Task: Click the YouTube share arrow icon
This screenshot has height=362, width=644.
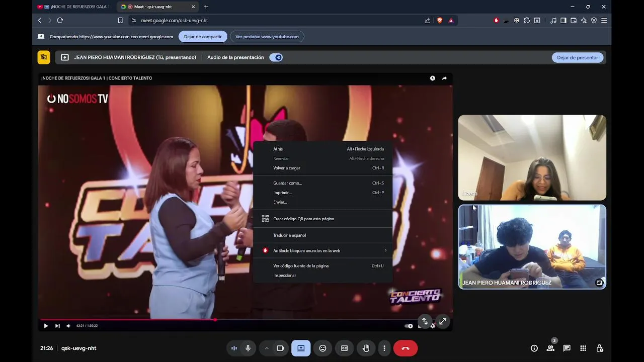Action: (444, 78)
